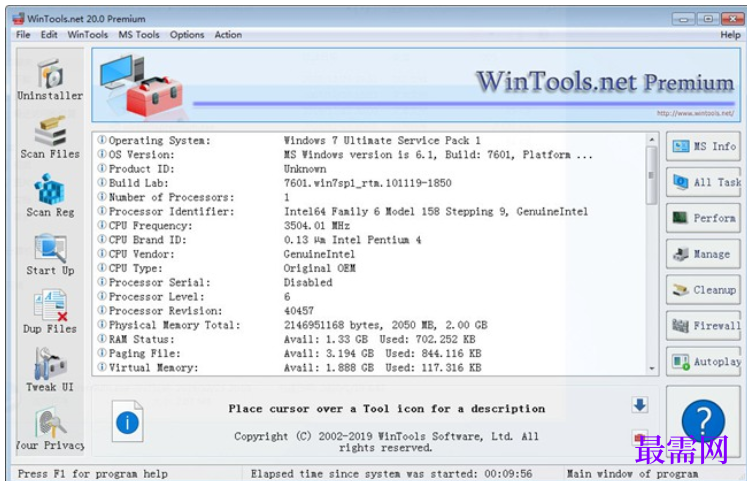The image size is (747, 481).
Task: Select the CPU Type row
Action: click(369, 268)
